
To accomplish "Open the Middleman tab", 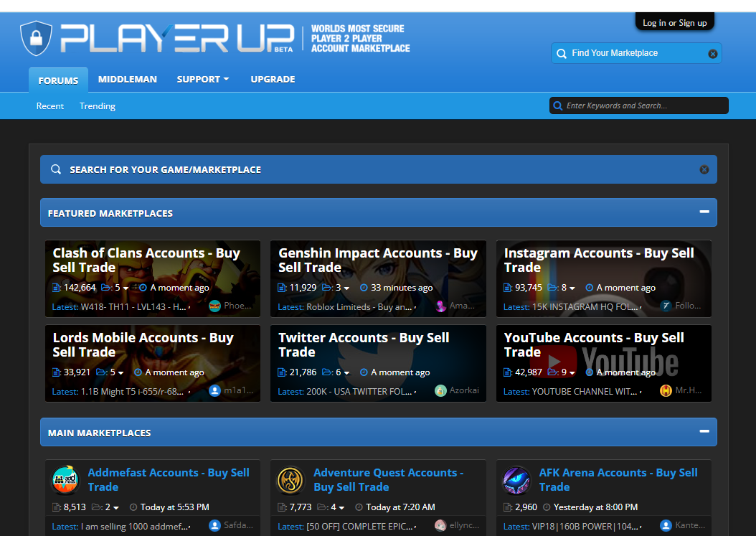I will pyautogui.click(x=127, y=80).
